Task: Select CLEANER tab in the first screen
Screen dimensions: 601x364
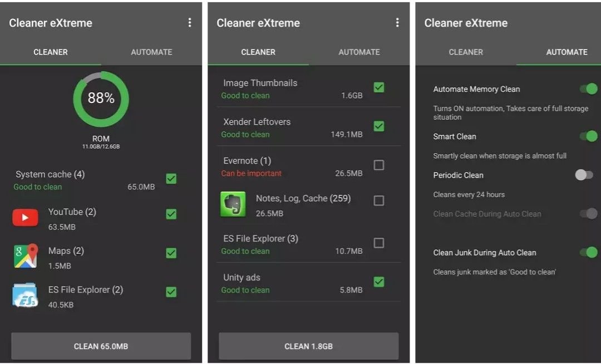Action: pyautogui.click(x=51, y=52)
